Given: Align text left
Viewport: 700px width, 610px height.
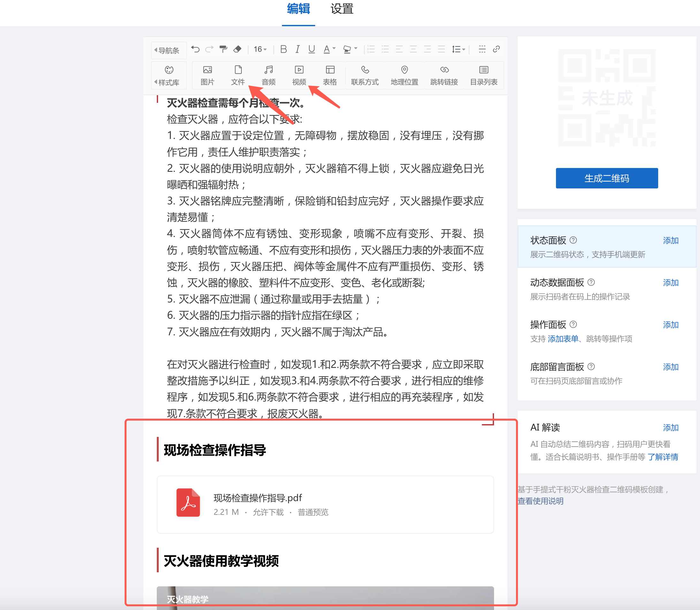Looking at the screenshot, I should pos(399,50).
